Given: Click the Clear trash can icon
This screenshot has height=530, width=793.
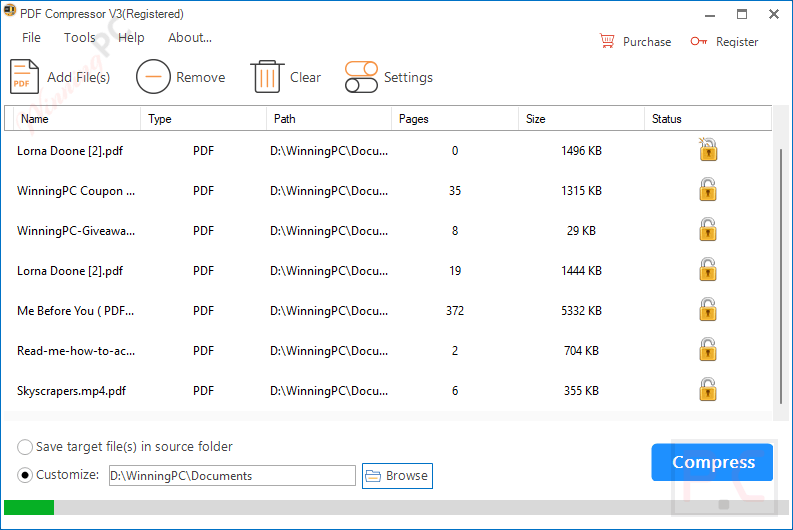Looking at the screenshot, I should pos(267,77).
